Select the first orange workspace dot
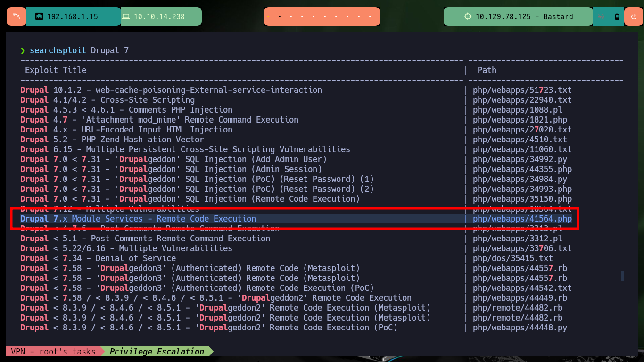644x362 pixels. click(268, 16)
